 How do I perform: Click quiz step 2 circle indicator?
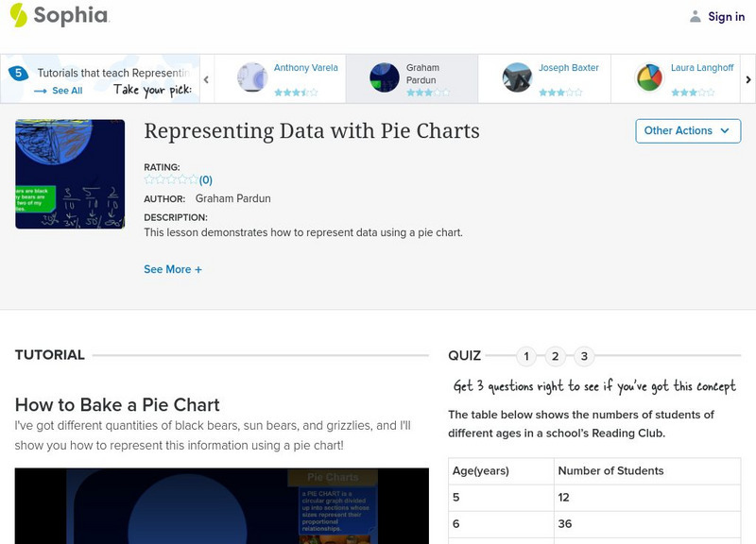pos(557,357)
